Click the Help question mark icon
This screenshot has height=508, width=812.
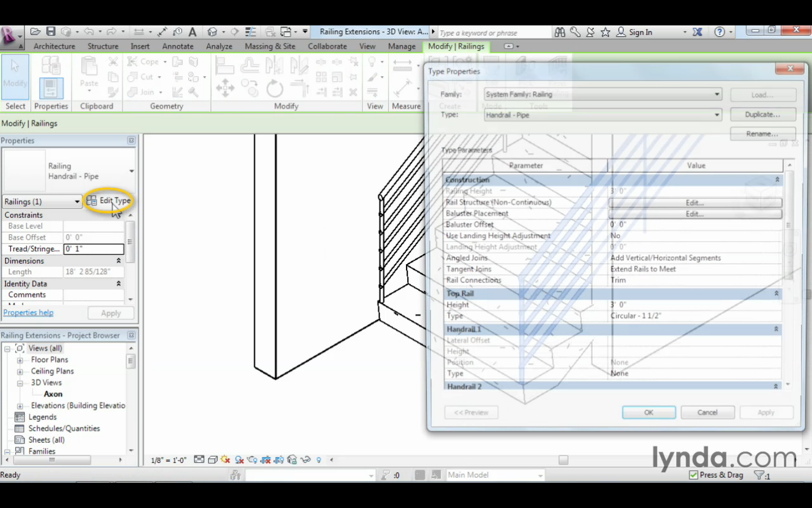tap(720, 32)
